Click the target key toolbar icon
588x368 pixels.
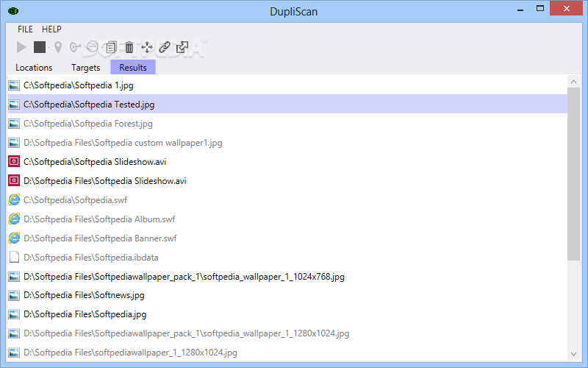[75, 47]
